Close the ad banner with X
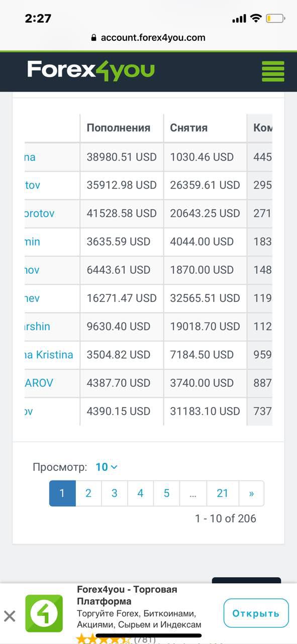 [10, 616]
